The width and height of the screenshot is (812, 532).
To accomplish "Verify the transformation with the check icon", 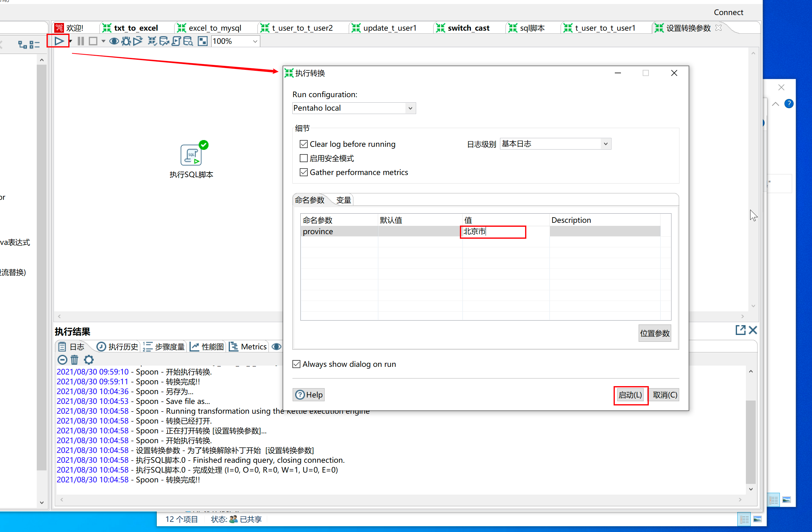I will (x=152, y=41).
